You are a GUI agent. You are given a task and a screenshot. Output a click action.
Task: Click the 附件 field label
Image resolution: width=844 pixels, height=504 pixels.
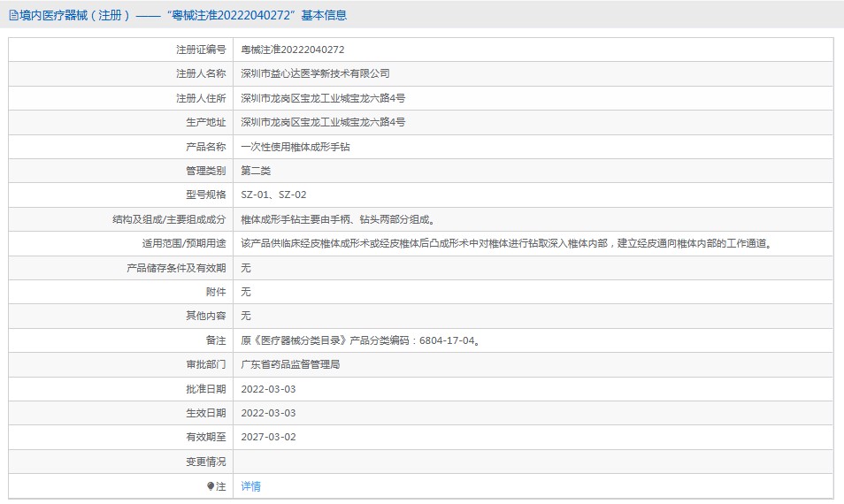tap(216, 292)
